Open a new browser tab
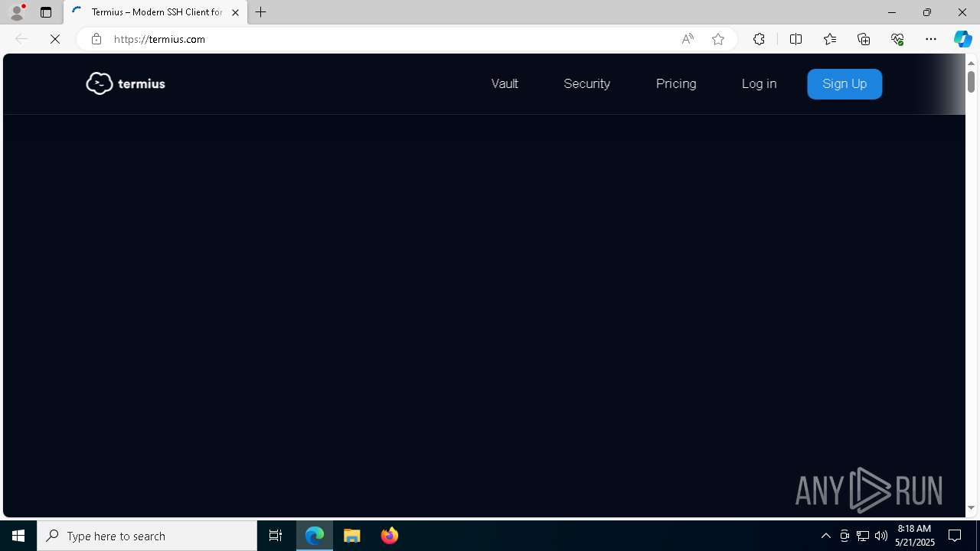Viewport: 980px width, 551px height. (x=261, y=12)
